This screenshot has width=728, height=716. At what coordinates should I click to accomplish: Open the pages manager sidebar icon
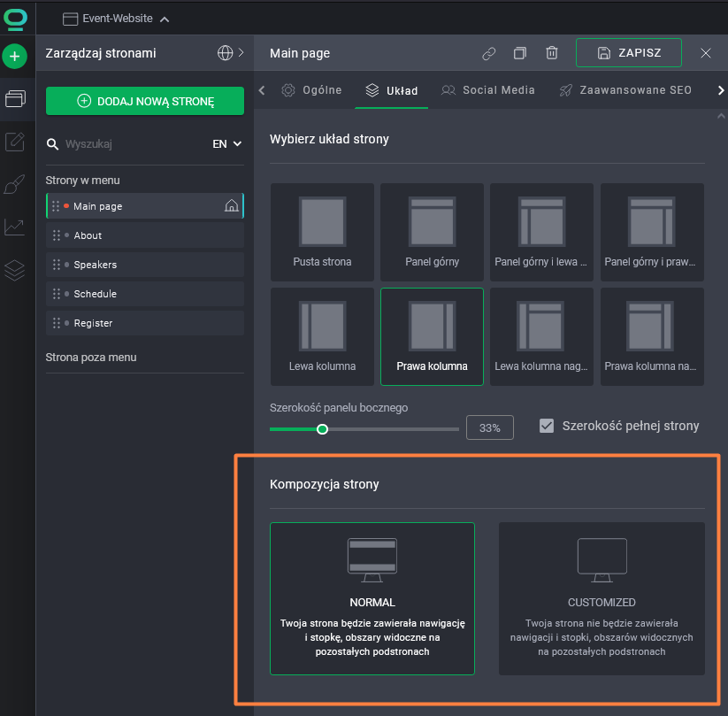click(x=15, y=98)
